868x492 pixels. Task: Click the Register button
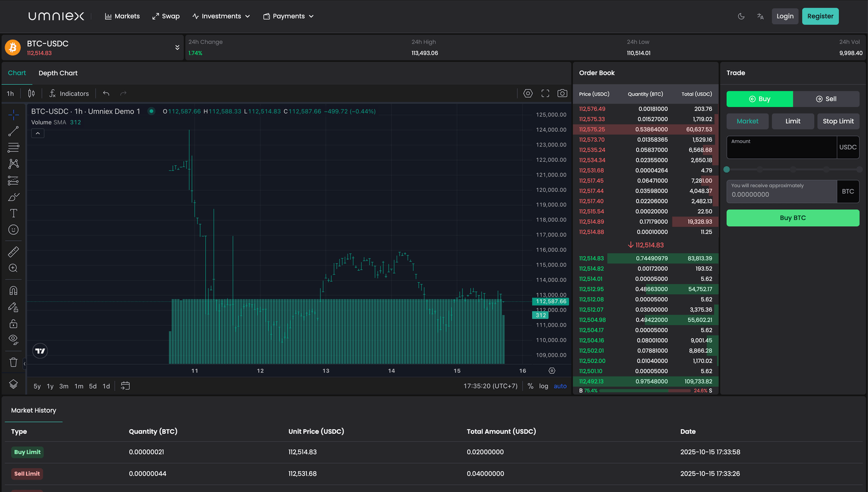coord(820,16)
